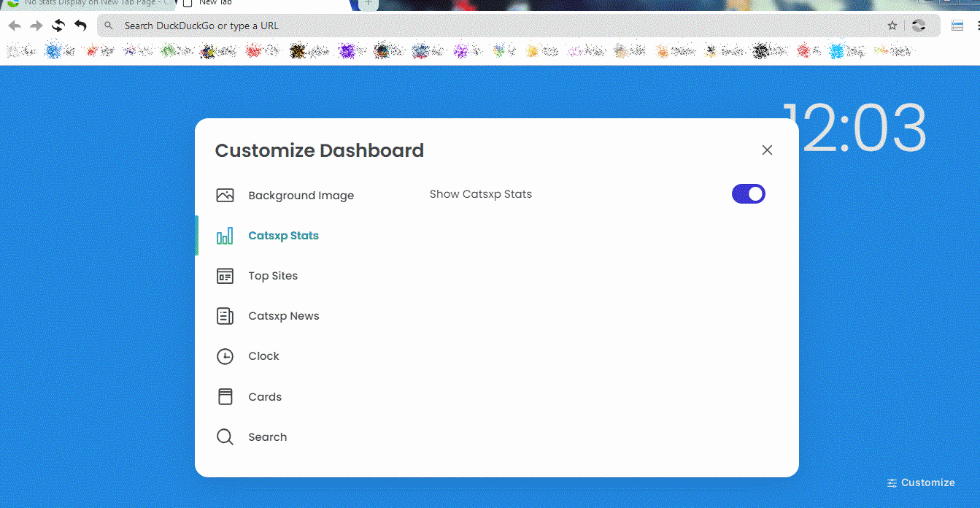Reload the current page
The image size is (980, 508).
pyautogui.click(x=58, y=26)
